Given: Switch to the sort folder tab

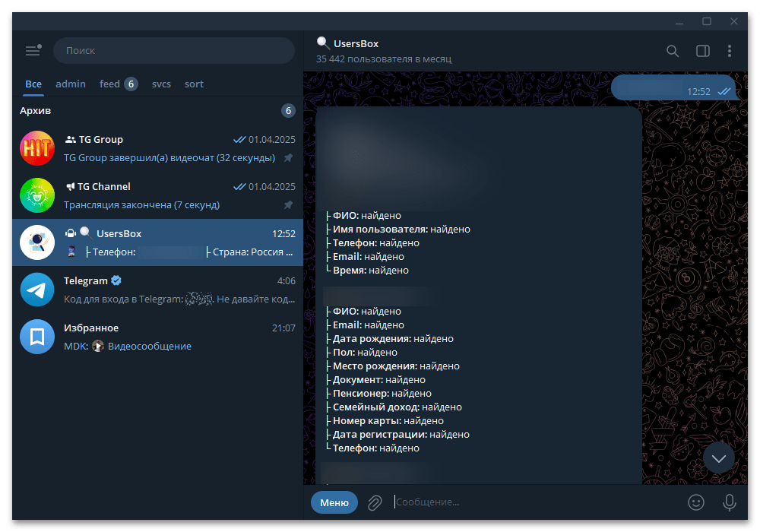Looking at the screenshot, I should [194, 84].
